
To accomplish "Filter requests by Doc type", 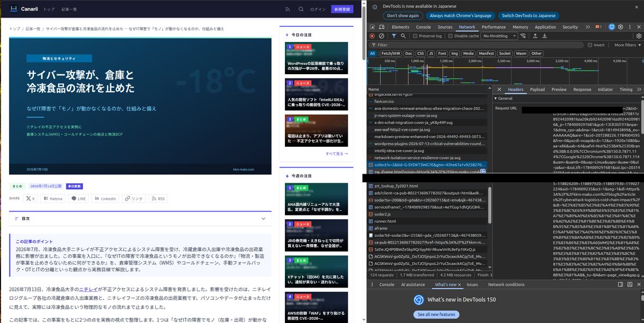I will 409,53.
